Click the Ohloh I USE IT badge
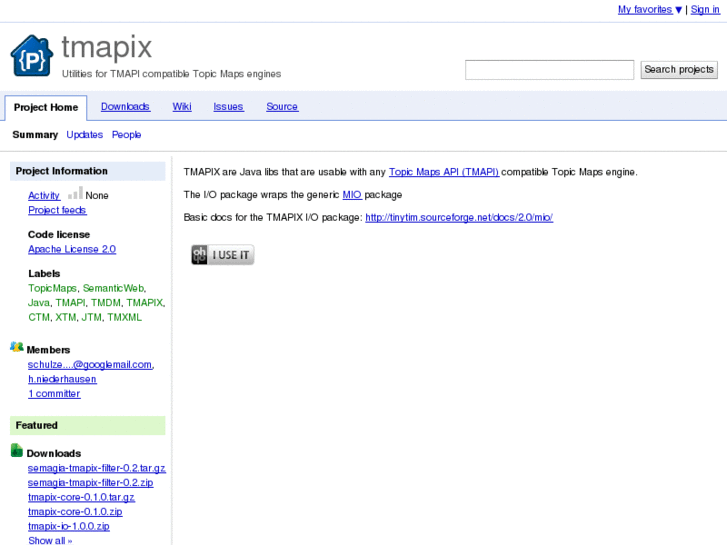This screenshot has width=727, height=545. tap(223, 255)
